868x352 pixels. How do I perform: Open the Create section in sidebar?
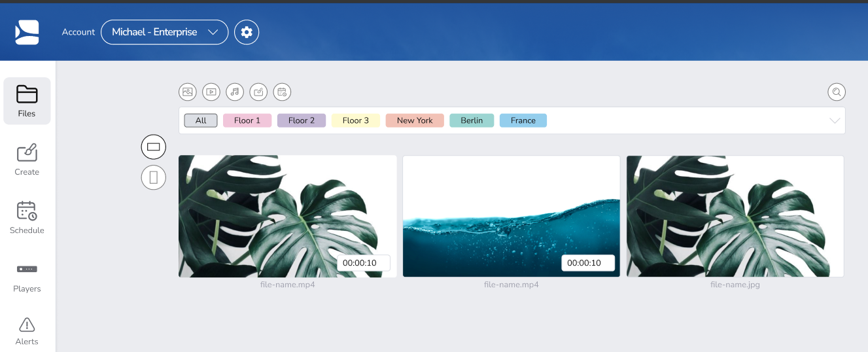[x=27, y=160]
